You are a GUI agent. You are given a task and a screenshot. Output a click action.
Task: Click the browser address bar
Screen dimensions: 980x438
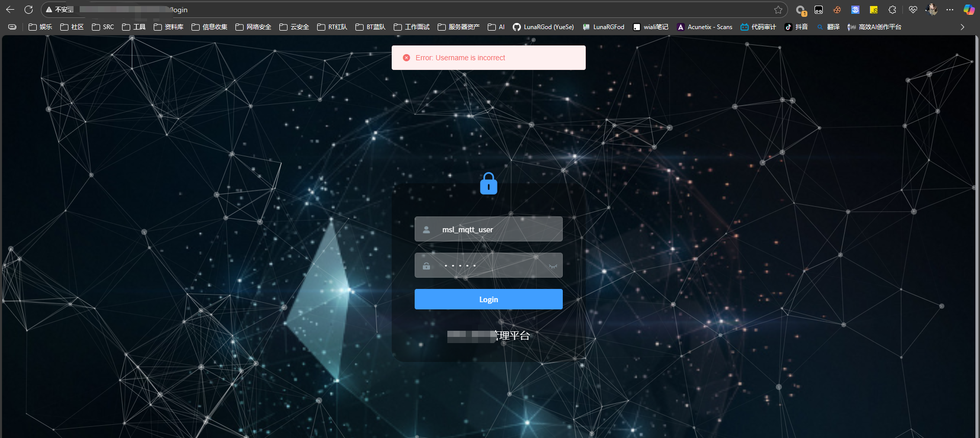click(x=414, y=10)
